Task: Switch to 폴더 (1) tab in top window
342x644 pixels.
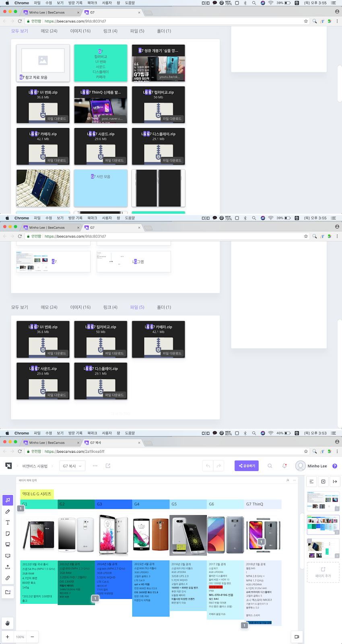Action: 164,31
